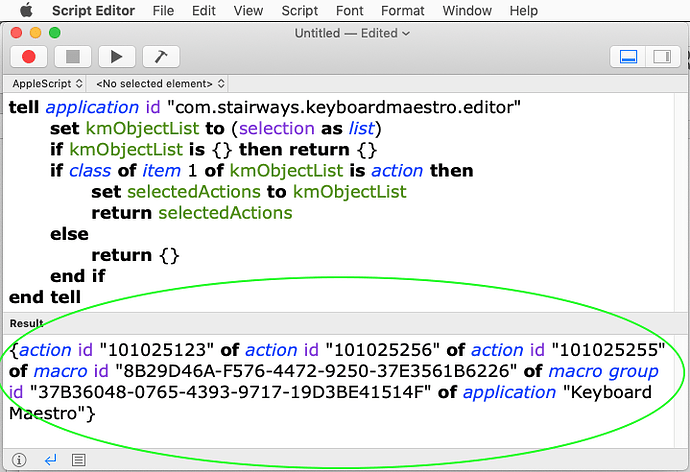This screenshot has width=690, height=472.
Task: Show the description info tab icon
Action: (19, 460)
